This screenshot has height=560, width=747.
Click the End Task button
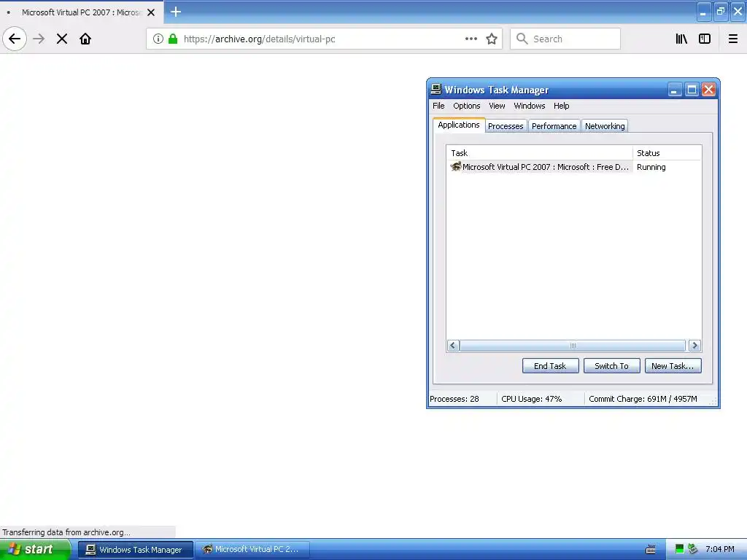point(550,366)
